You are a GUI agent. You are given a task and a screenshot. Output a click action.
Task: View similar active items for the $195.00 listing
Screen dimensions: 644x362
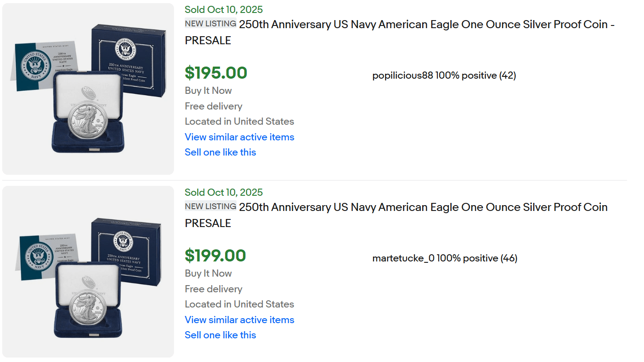(239, 137)
